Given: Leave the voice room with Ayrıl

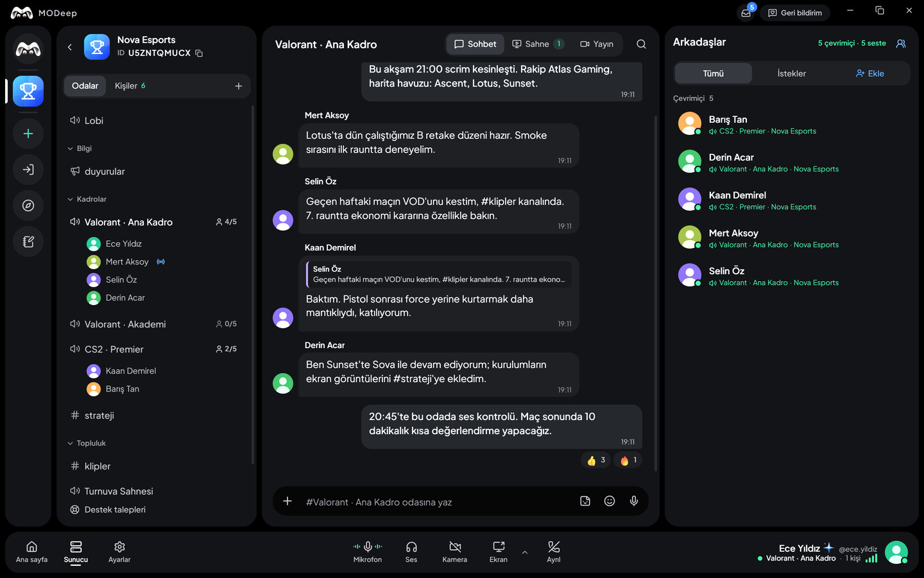Looking at the screenshot, I should click(x=554, y=552).
